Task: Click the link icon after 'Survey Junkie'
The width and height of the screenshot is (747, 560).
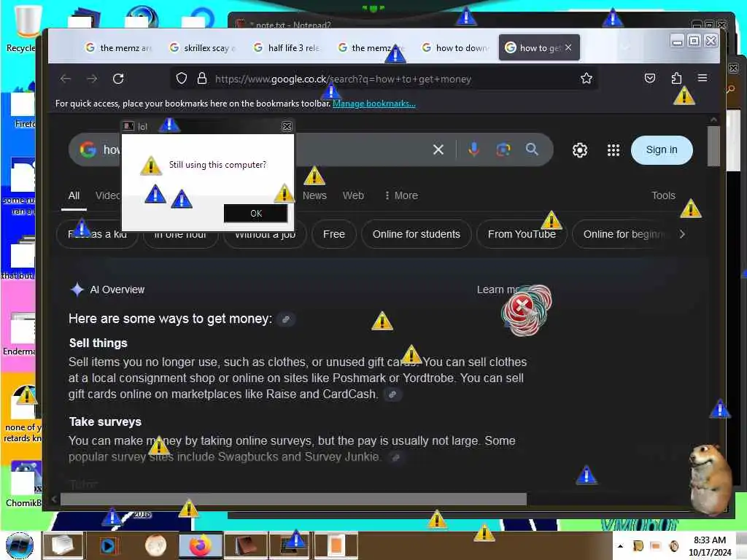Action: [395, 458]
